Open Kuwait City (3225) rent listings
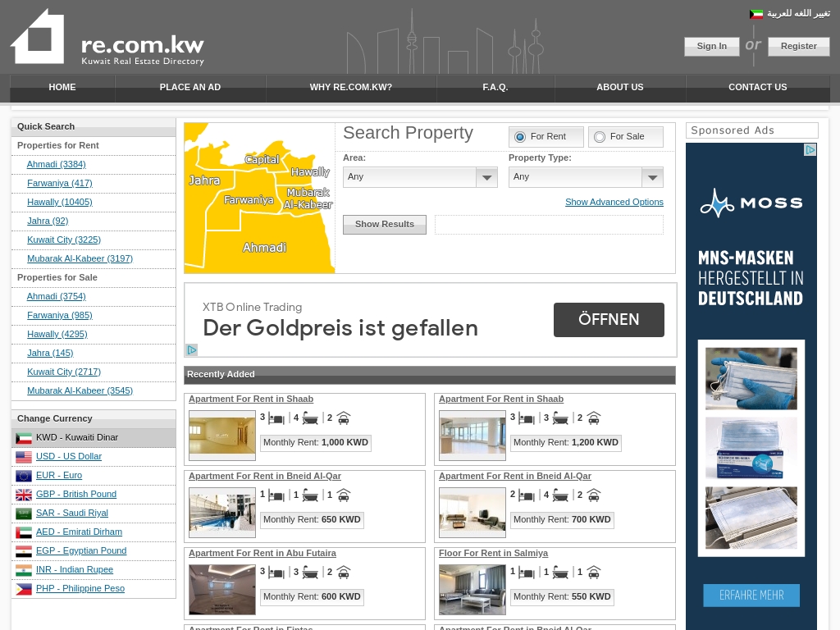 coord(64,240)
